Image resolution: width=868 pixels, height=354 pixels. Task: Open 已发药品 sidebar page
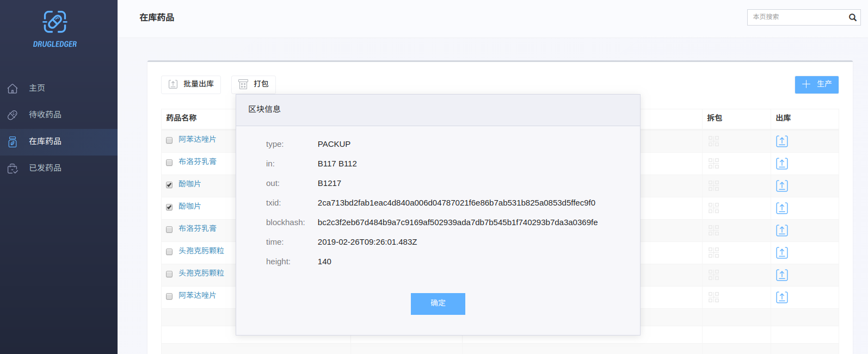point(45,168)
